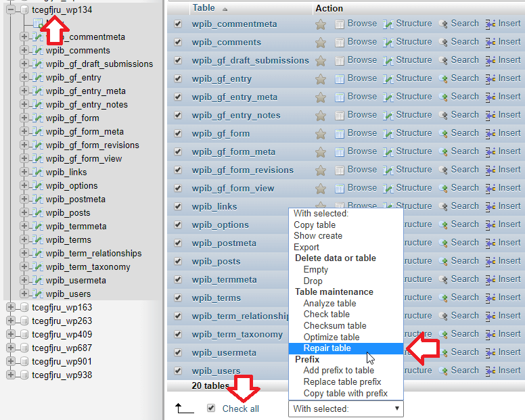Screen dimensions: 525x420
Task: Expand the tcegfjru_wp163 database
Action: point(11,307)
